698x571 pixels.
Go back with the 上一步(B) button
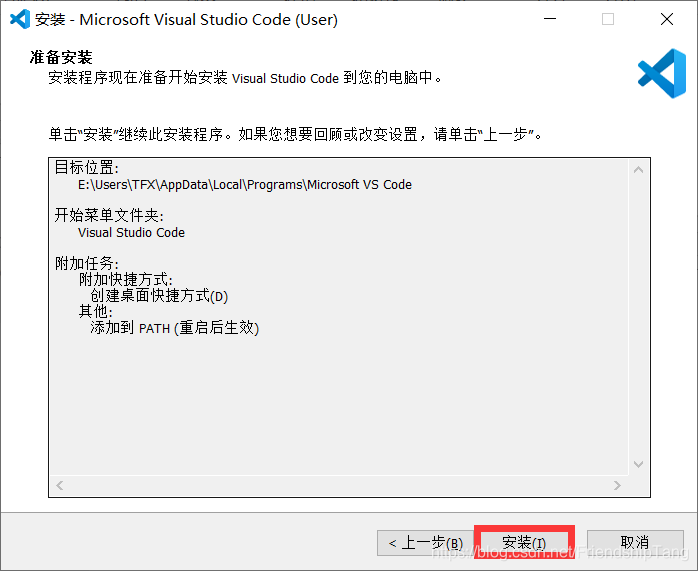coord(426,543)
